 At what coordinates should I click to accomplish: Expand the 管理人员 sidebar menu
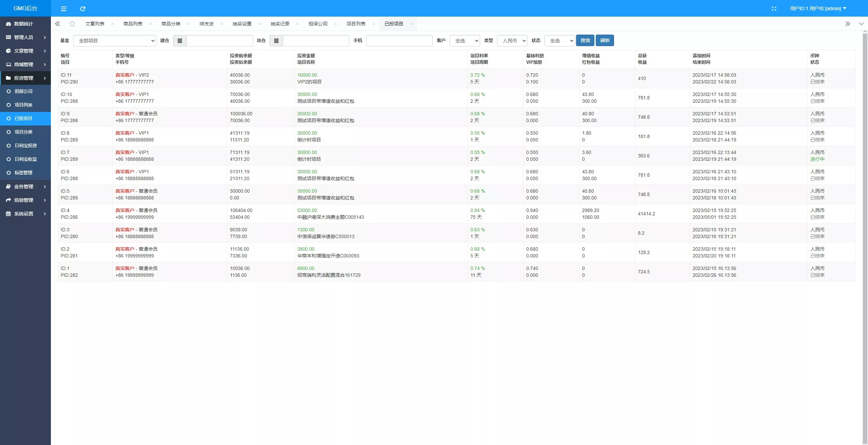pos(25,37)
